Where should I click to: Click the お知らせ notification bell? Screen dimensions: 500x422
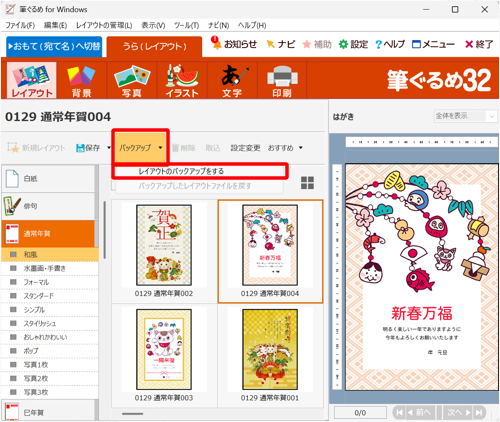pyautogui.click(x=234, y=44)
